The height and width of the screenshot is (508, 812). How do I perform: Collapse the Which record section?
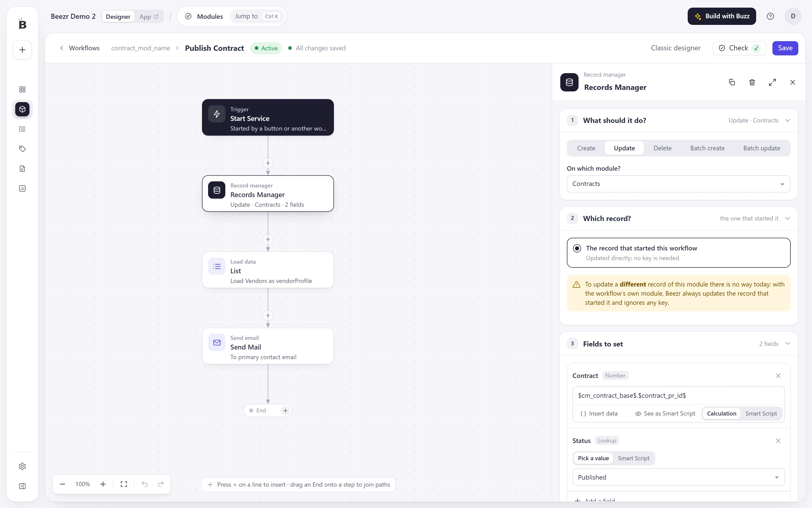[x=787, y=218]
